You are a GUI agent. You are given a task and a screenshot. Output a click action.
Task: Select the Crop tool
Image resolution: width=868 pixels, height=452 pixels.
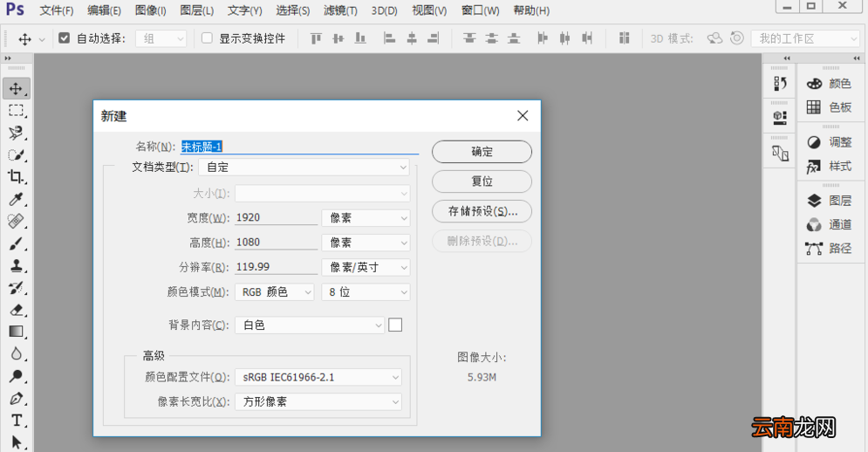16,177
